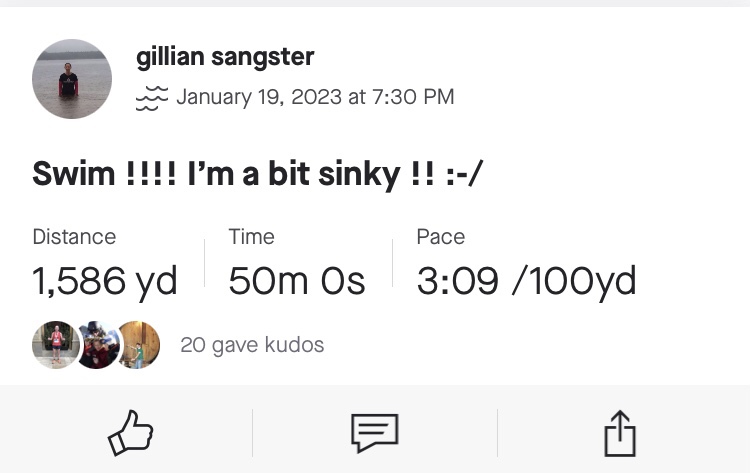
Task: Click the swim waves activity icon
Action: click(x=150, y=98)
